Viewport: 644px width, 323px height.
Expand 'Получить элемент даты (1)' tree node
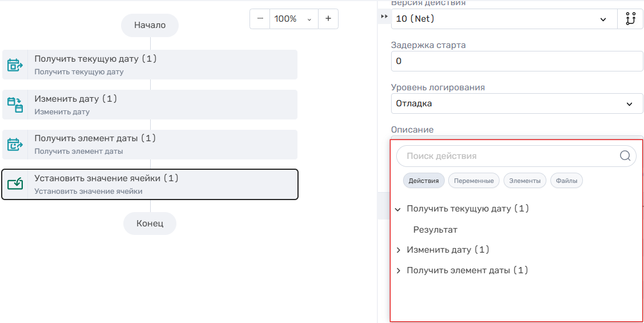(x=398, y=271)
